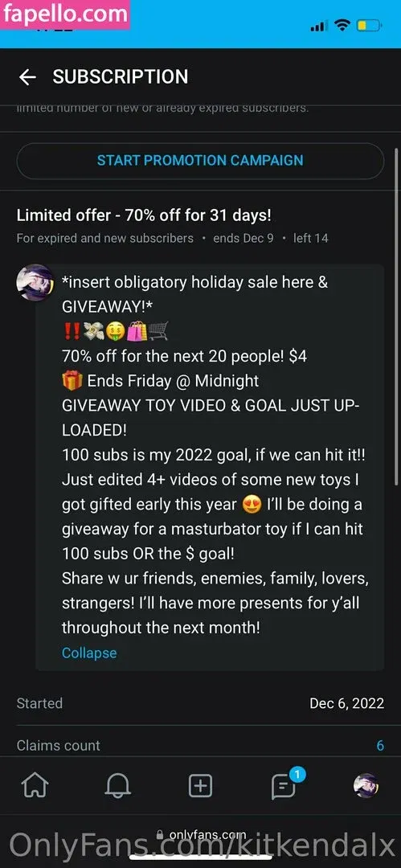
Task: Tap the ends Dec 9 offer details
Action: click(x=243, y=239)
